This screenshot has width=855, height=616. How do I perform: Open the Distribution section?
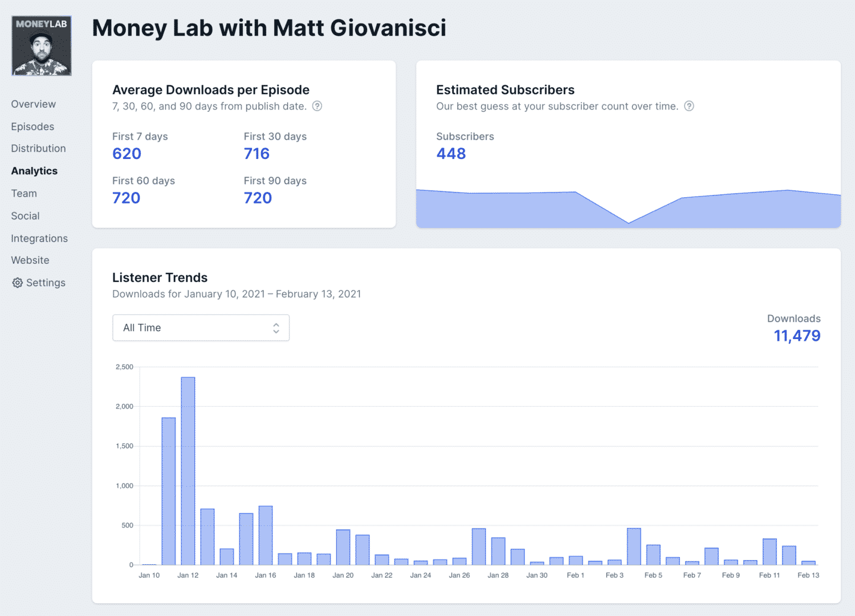point(39,149)
